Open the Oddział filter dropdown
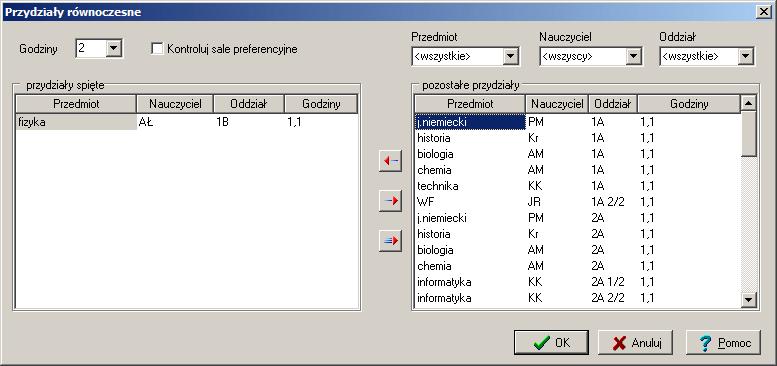The image size is (777, 366). 745,56
